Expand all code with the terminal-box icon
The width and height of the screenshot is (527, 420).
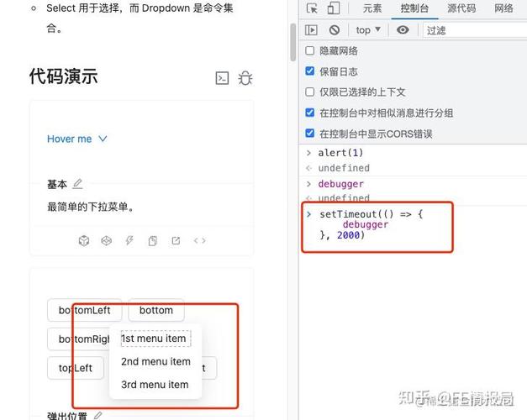click(222, 78)
